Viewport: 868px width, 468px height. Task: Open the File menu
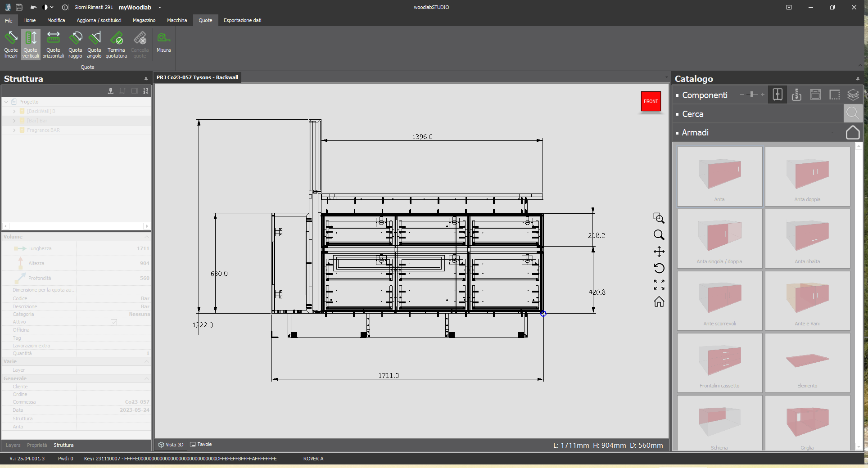pos(9,20)
